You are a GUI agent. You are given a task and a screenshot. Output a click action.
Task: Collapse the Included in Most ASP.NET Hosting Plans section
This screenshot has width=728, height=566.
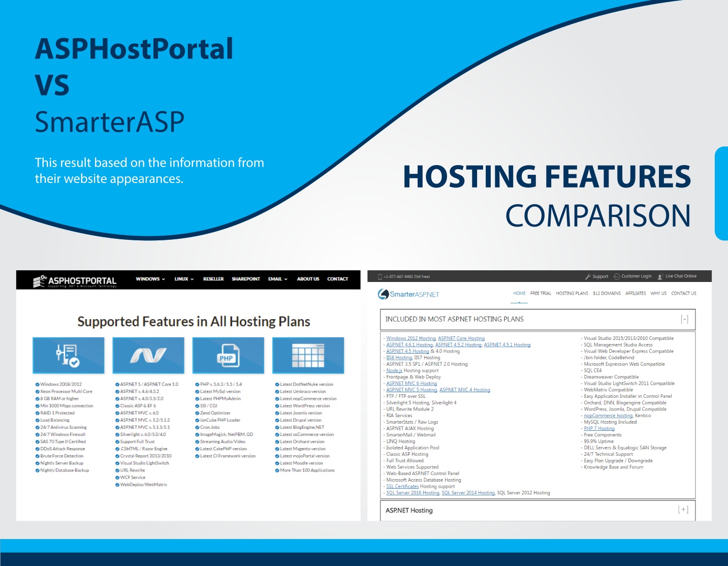click(x=684, y=319)
